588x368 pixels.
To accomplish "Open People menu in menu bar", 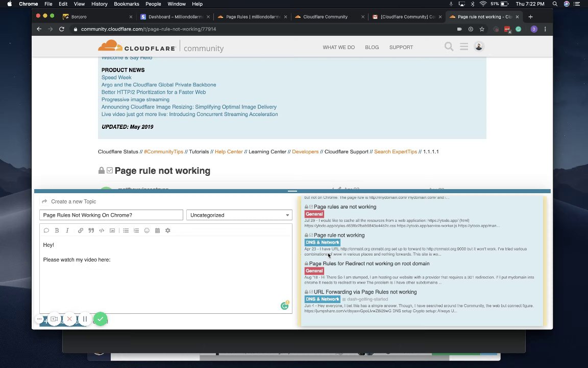I will [x=153, y=4].
